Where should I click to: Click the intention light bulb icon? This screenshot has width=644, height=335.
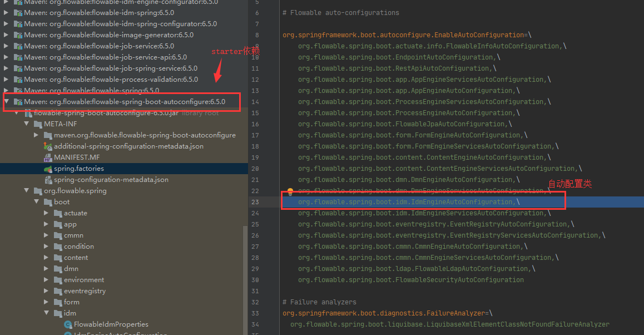[290, 191]
